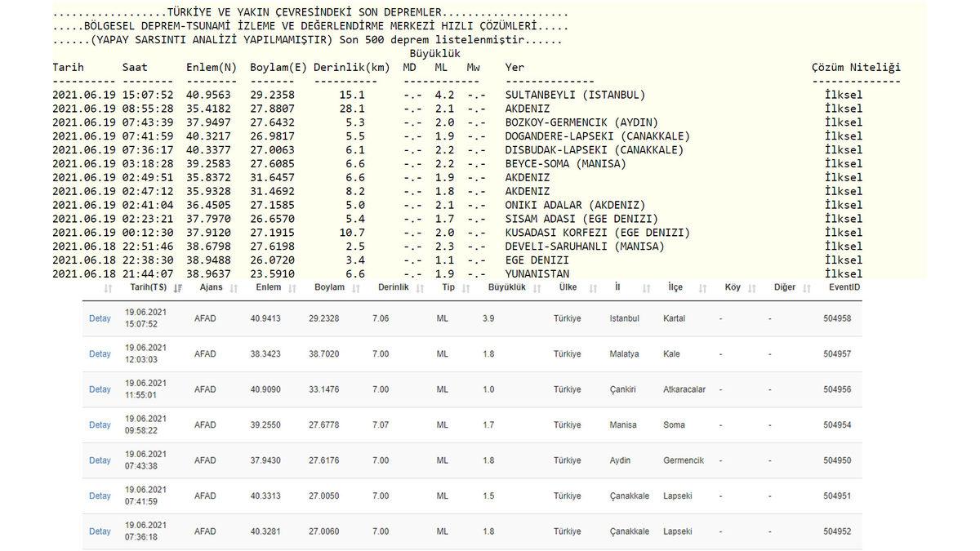Image resolution: width=980 pixels, height=551 pixels.
Task: View Detay of Aydın Germencik event
Action: [100, 460]
